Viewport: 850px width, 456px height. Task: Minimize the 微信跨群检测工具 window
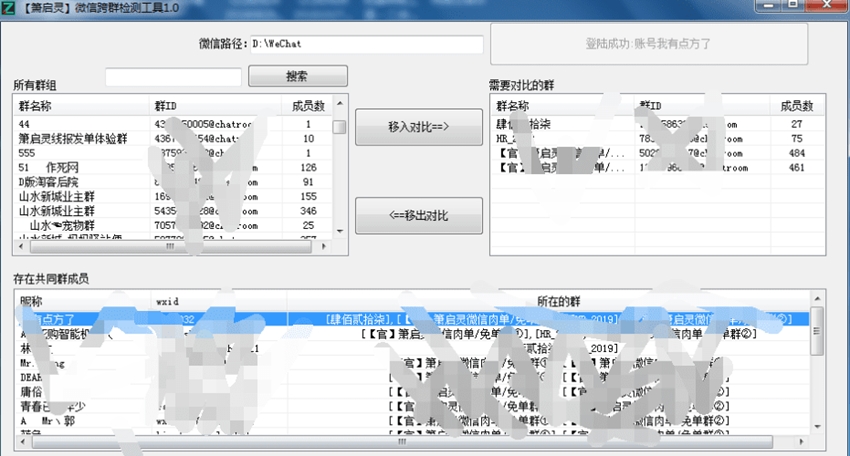(x=768, y=5)
